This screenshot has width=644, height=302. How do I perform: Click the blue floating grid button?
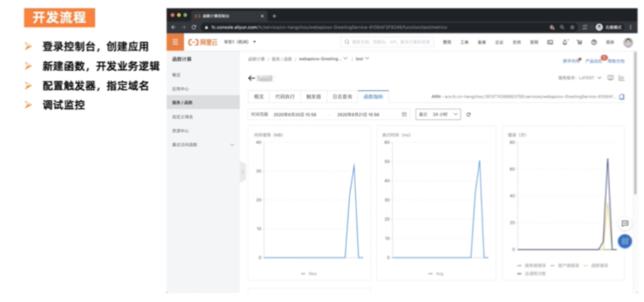click(625, 241)
